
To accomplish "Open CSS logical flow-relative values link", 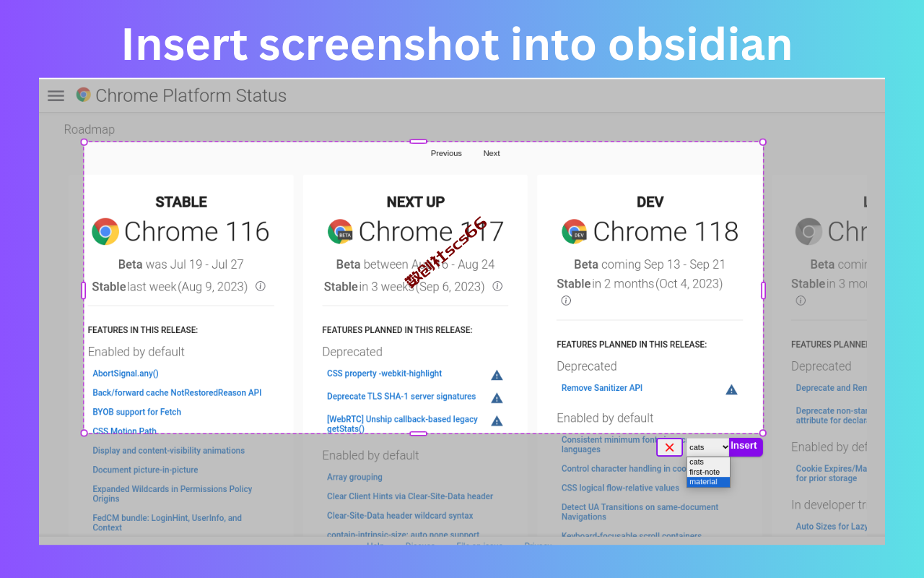I will (x=621, y=488).
